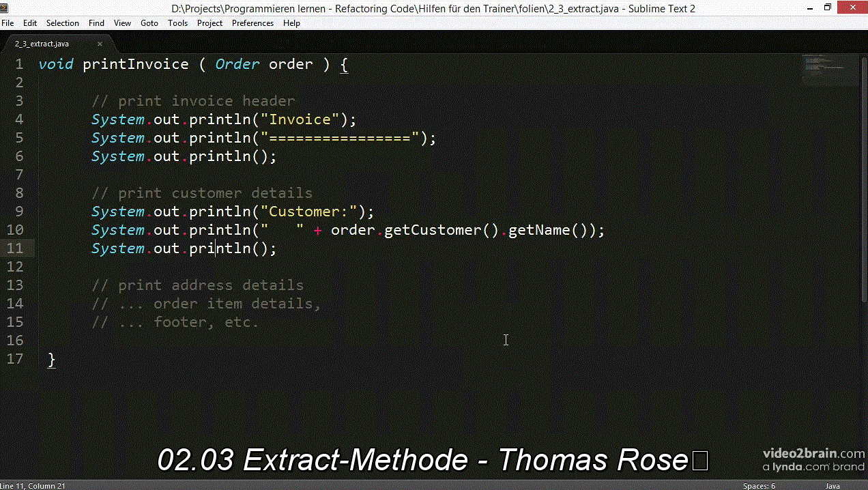
Task: Restore down the Sublime Text window
Action: (828, 8)
